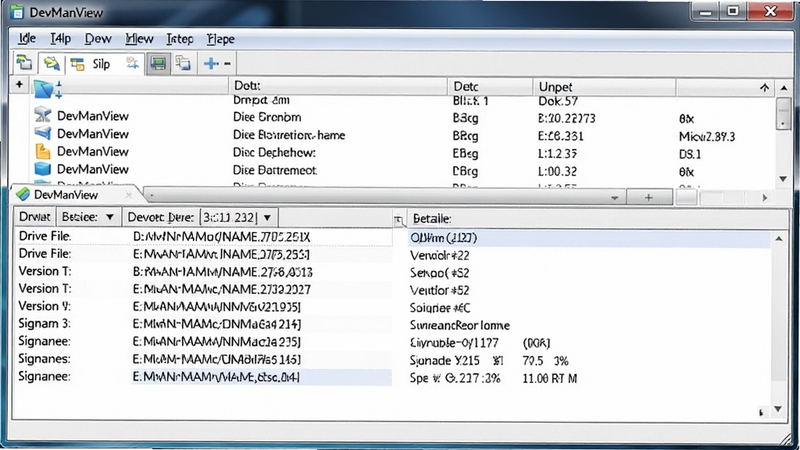The width and height of the screenshot is (800, 450).
Task: Click the copy pages toolbar icon
Action: click(183, 63)
